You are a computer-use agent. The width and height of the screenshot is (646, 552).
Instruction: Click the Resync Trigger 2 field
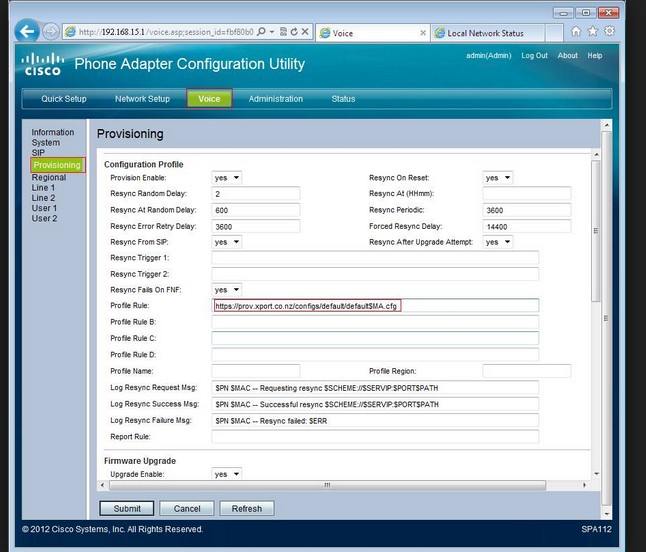(375, 274)
